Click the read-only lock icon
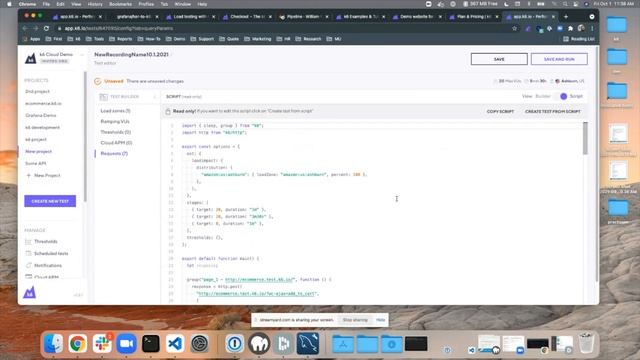Screen dimensions: 640x360 [x=168, y=111]
